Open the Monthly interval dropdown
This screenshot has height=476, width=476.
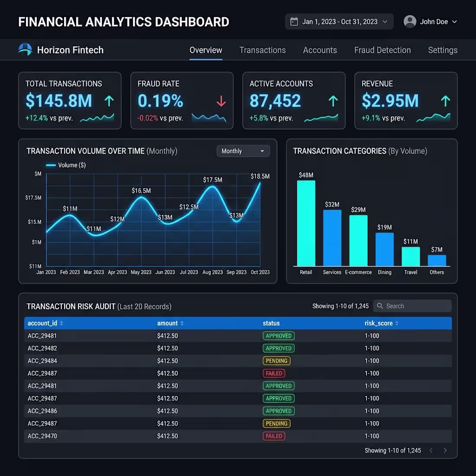pos(243,151)
